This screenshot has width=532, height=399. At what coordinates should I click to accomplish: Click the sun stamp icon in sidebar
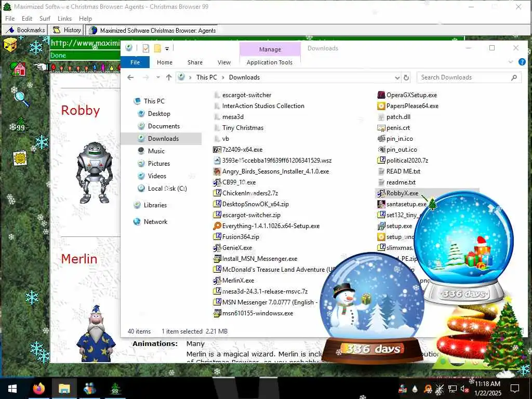20,158
